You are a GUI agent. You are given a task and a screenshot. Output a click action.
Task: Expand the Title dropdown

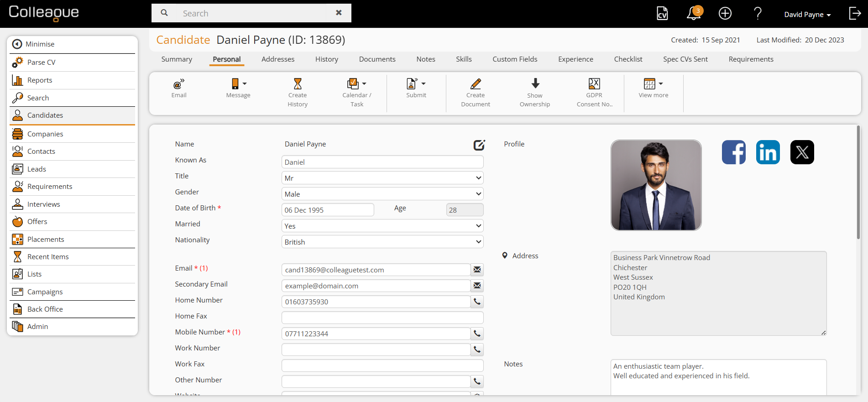click(x=382, y=178)
